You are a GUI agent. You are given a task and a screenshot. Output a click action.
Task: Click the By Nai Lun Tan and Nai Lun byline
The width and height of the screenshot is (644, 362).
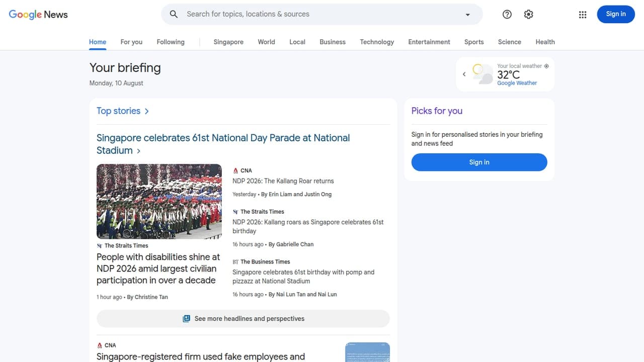point(302,294)
